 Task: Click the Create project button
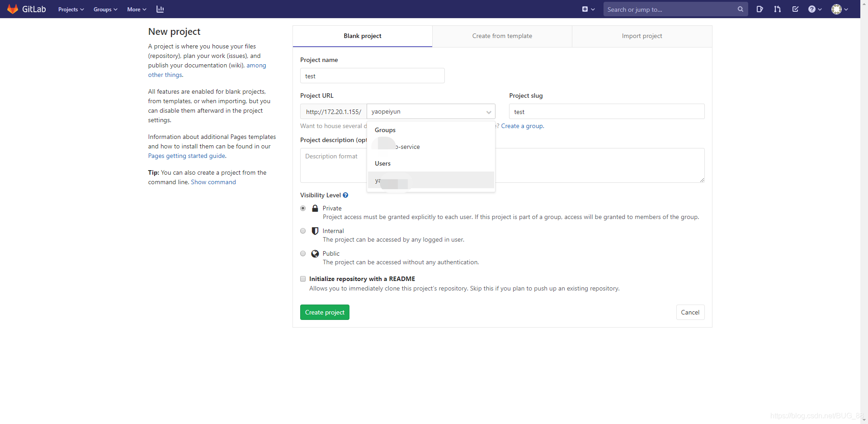coord(325,312)
